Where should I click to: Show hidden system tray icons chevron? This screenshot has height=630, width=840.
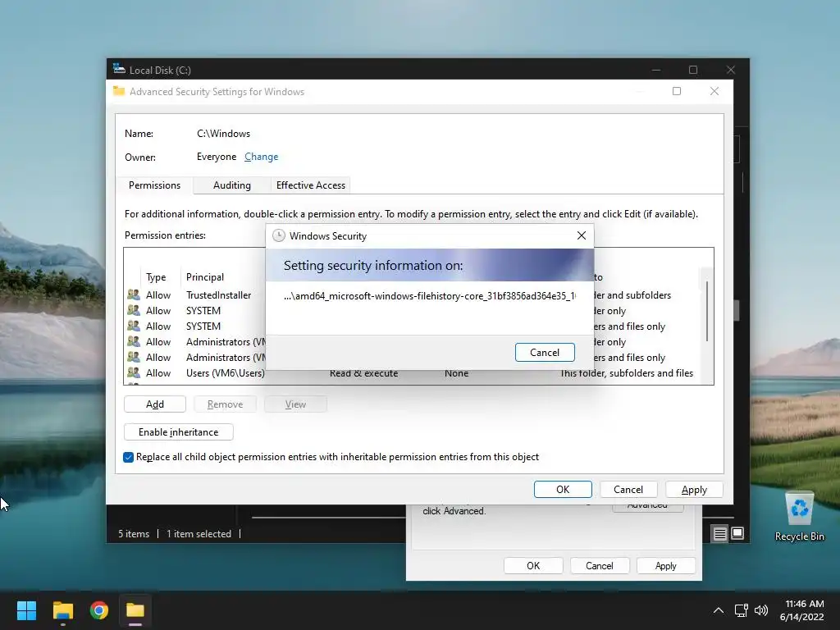719,610
